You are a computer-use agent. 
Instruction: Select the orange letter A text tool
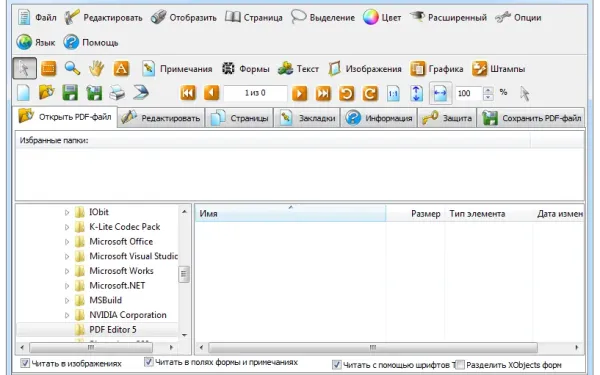tap(121, 69)
